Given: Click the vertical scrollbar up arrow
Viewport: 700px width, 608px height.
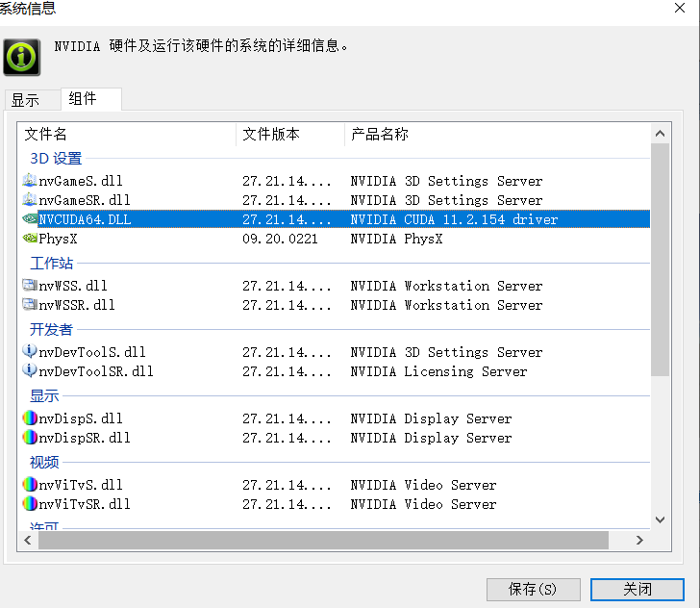Looking at the screenshot, I should [x=660, y=134].
